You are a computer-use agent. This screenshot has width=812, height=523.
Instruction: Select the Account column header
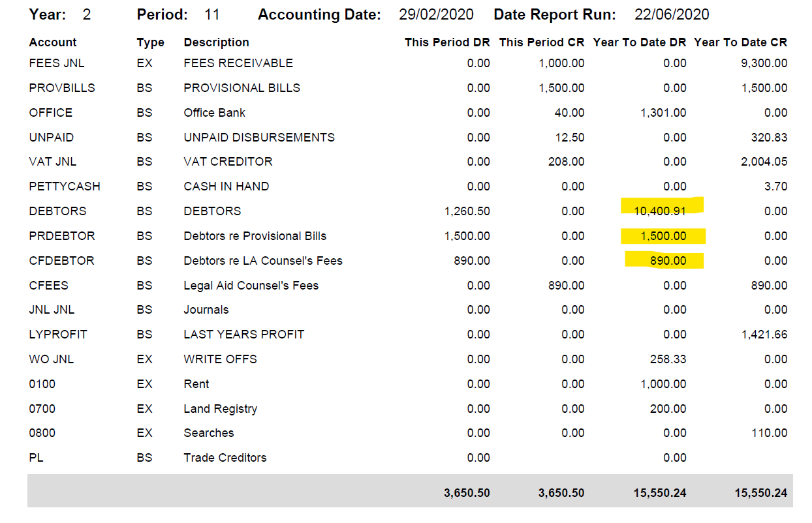52,42
